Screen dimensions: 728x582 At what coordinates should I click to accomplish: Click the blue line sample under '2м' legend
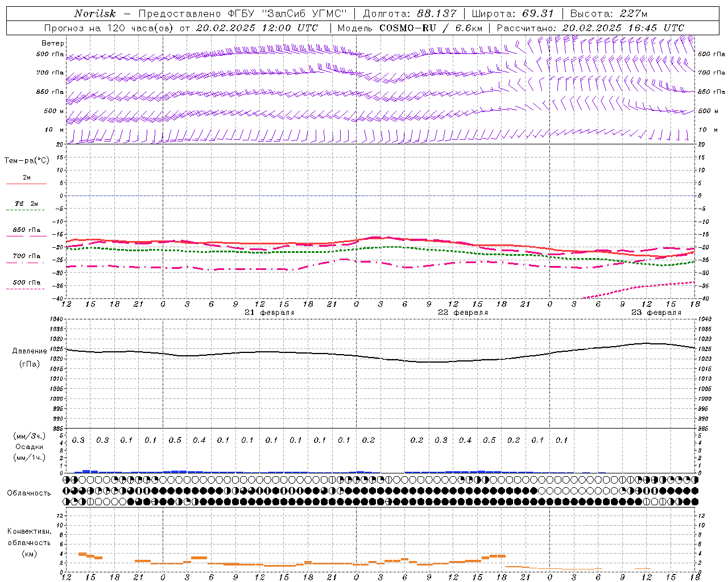point(26,184)
